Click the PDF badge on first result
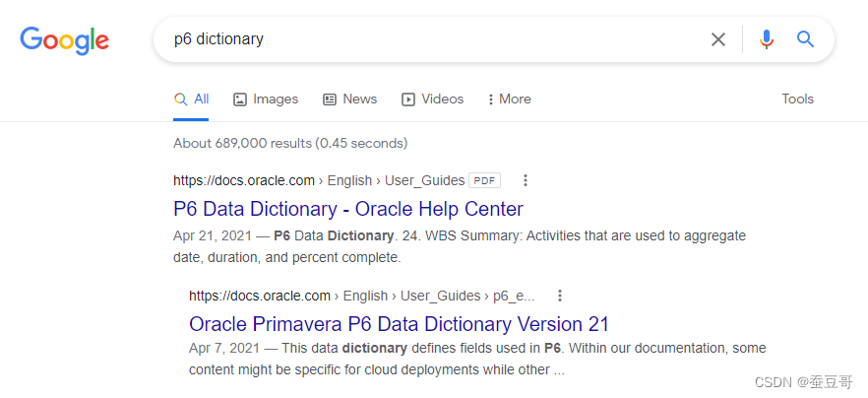 484,180
